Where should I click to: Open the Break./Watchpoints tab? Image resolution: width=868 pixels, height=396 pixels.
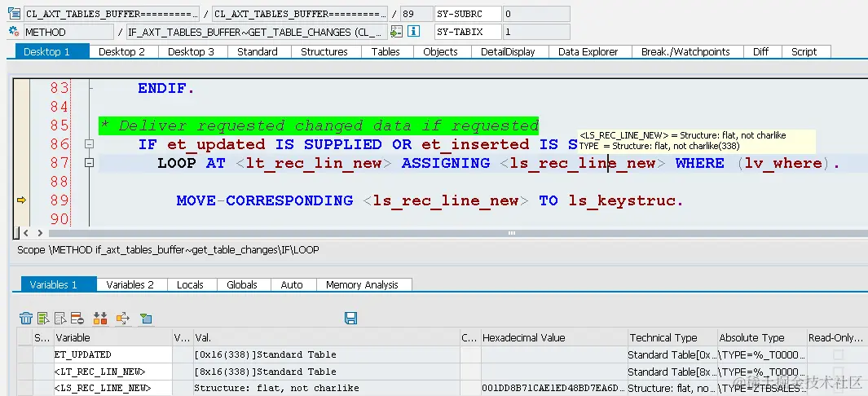[686, 51]
